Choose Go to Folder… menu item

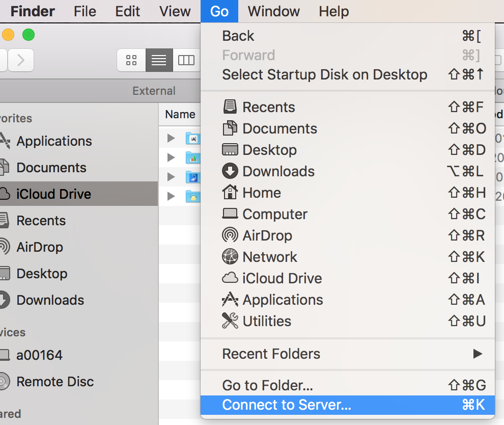348,385
